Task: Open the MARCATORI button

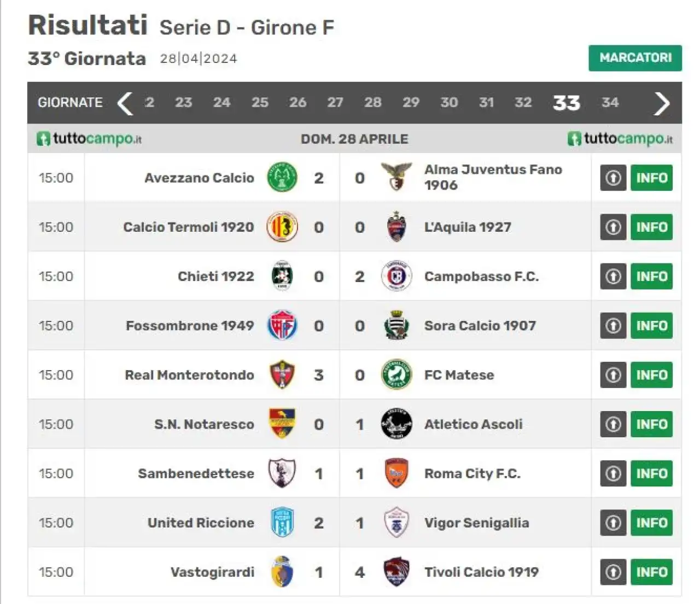Action: click(635, 58)
